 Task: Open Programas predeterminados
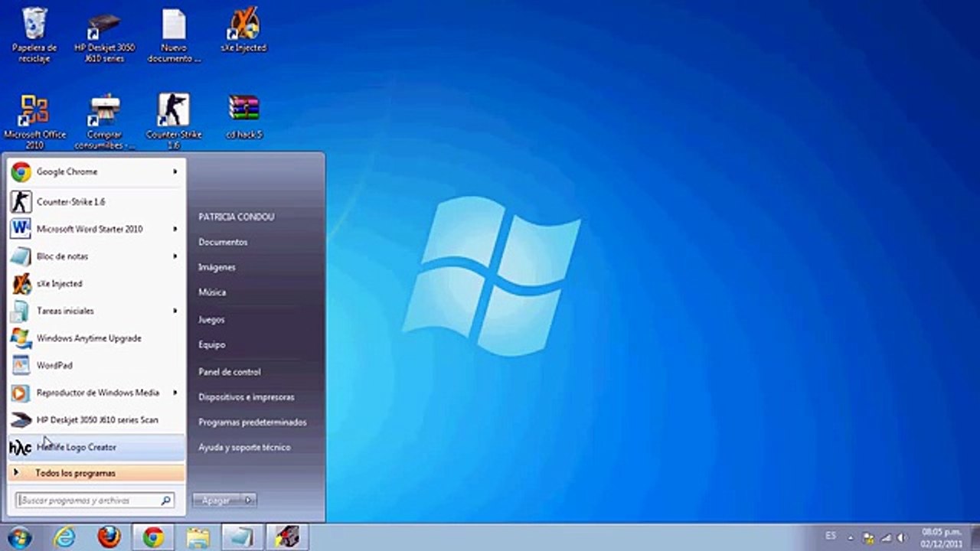pos(253,422)
